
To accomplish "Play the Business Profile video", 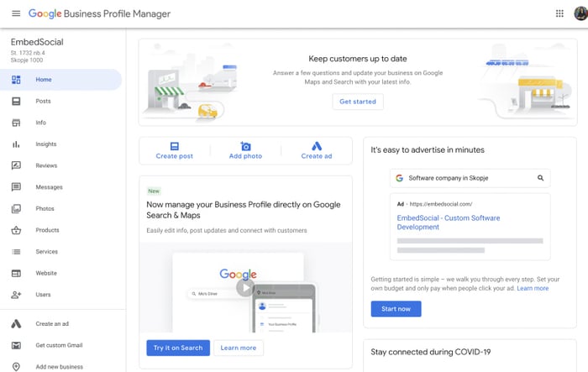I will pyautogui.click(x=245, y=288).
